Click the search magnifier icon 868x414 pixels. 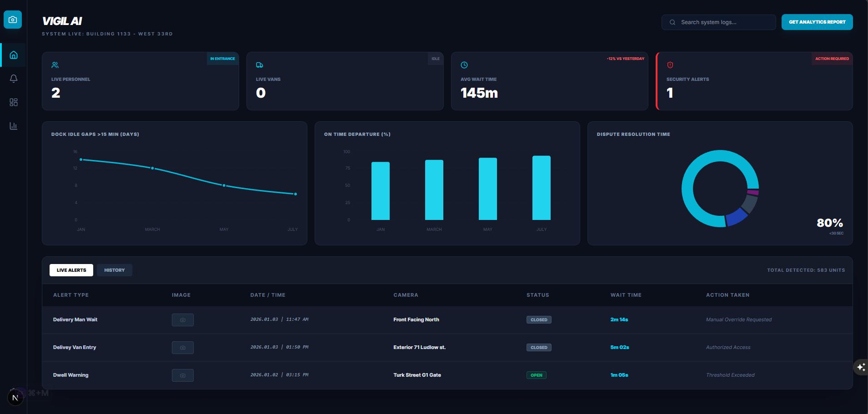(x=672, y=22)
